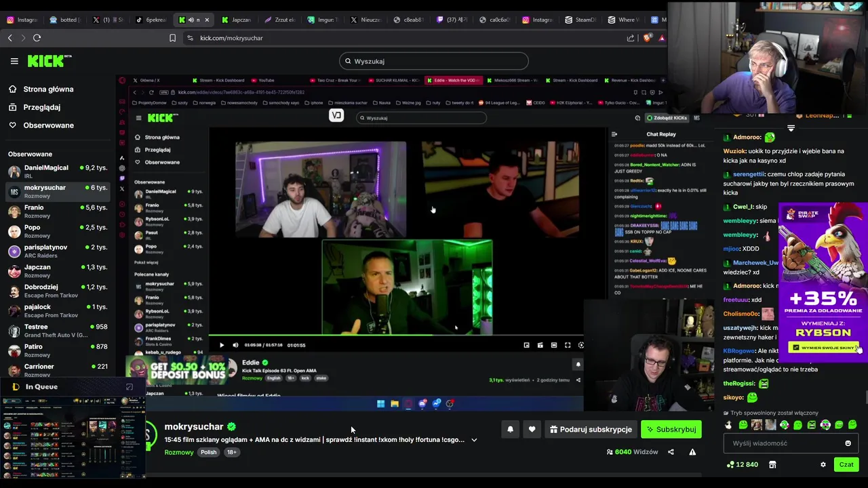Viewport: 868px width, 488px height.
Task: Open the channel points shop icon
Action: (x=772, y=464)
